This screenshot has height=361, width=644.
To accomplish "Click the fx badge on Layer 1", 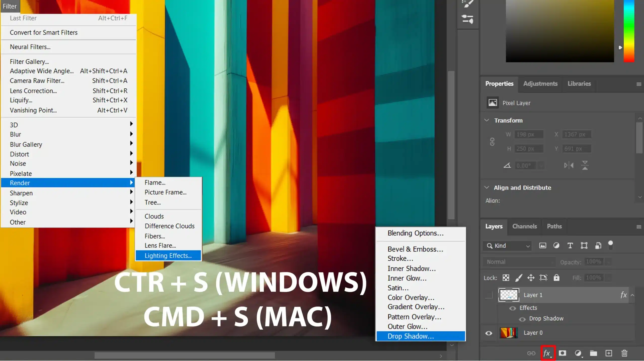I will tap(623, 295).
